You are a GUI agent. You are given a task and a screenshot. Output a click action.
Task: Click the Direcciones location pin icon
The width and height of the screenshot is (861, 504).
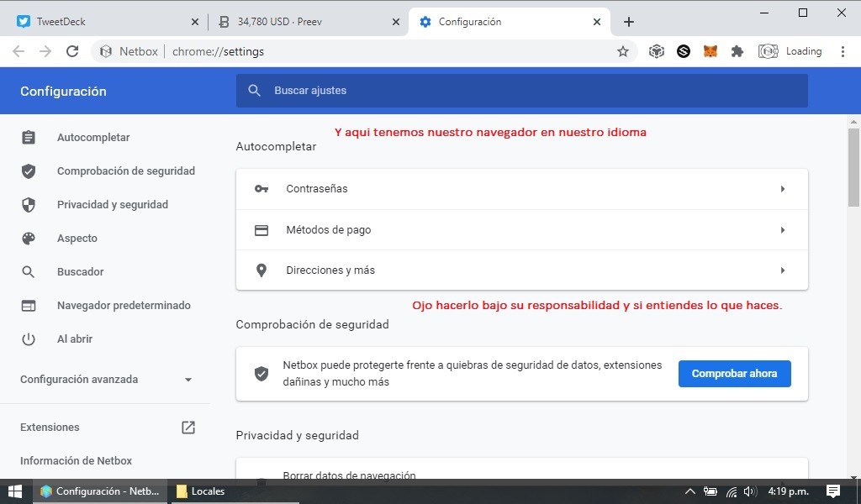coord(261,270)
